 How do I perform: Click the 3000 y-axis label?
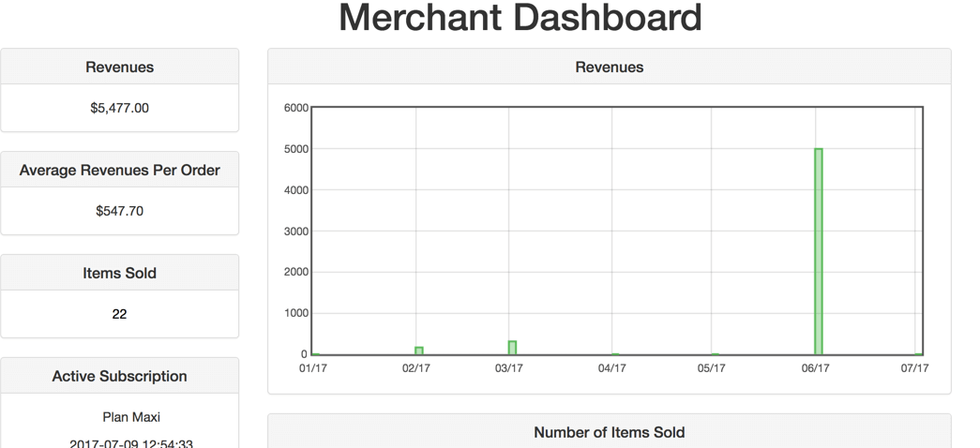[295, 231]
